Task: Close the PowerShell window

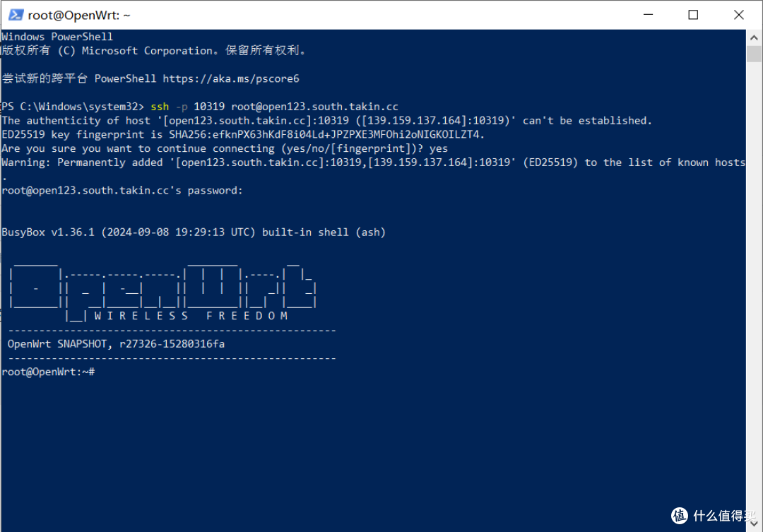Action: point(738,14)
